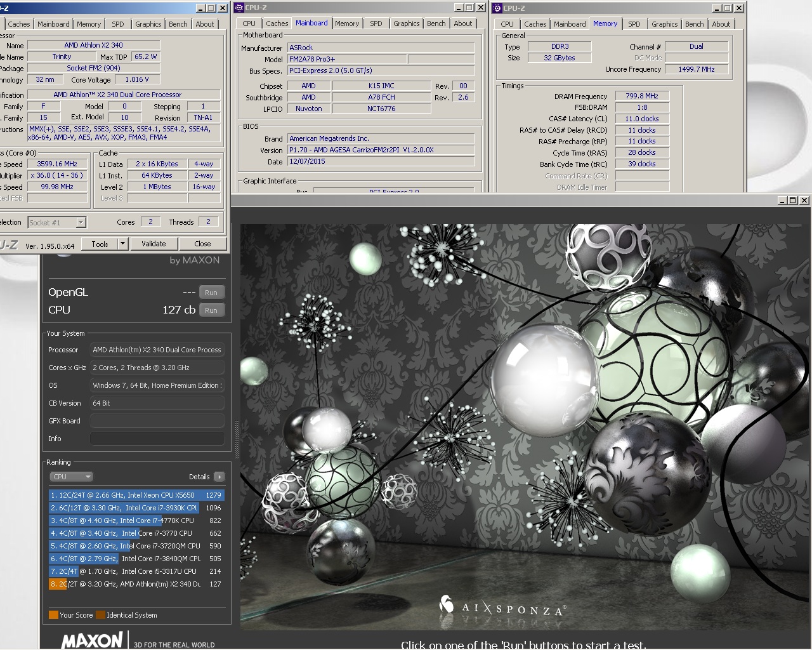Maximize the Cinebench window
The height and width of the screenshot is (650, 812).
793,200
